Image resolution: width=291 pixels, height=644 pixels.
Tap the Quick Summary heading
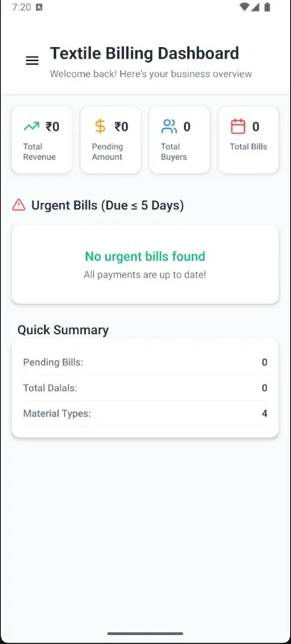pos(63,331)
